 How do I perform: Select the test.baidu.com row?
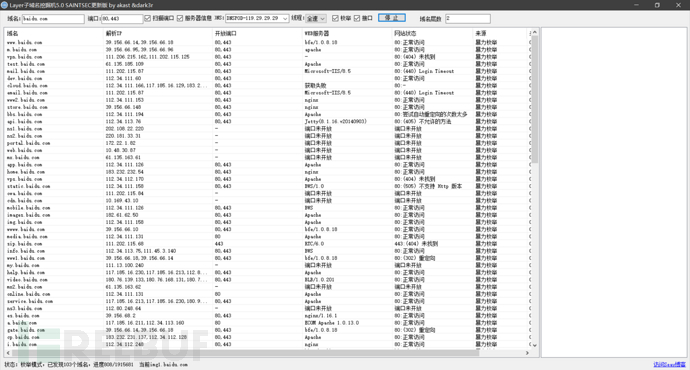pos(267,64)
